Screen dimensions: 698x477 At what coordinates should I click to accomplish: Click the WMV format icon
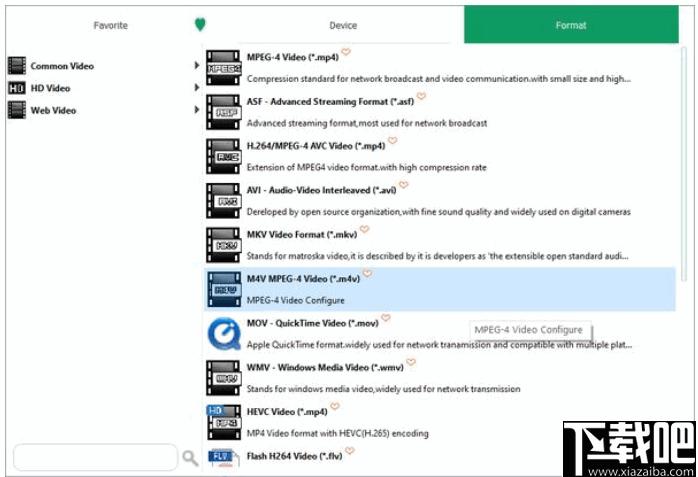223,378
